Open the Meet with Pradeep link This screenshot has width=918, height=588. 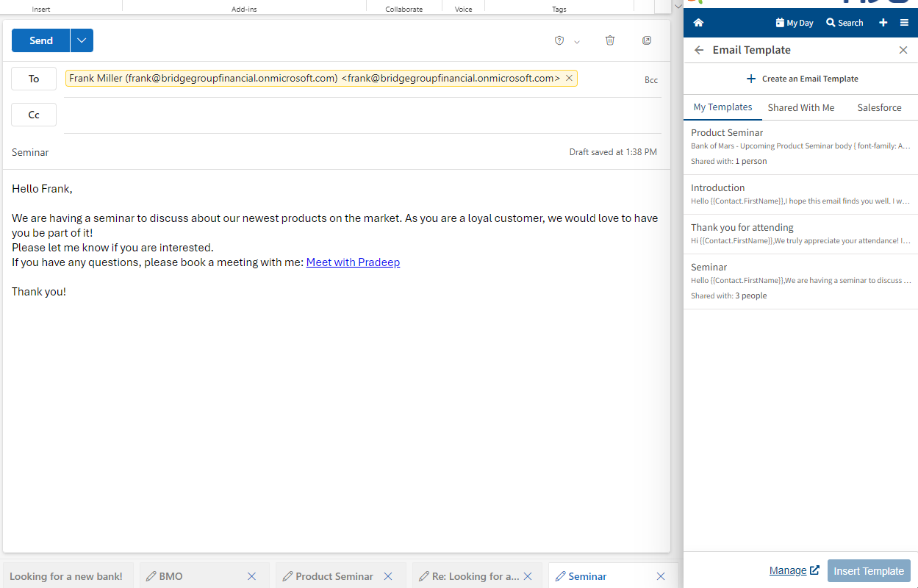[353, 262]
